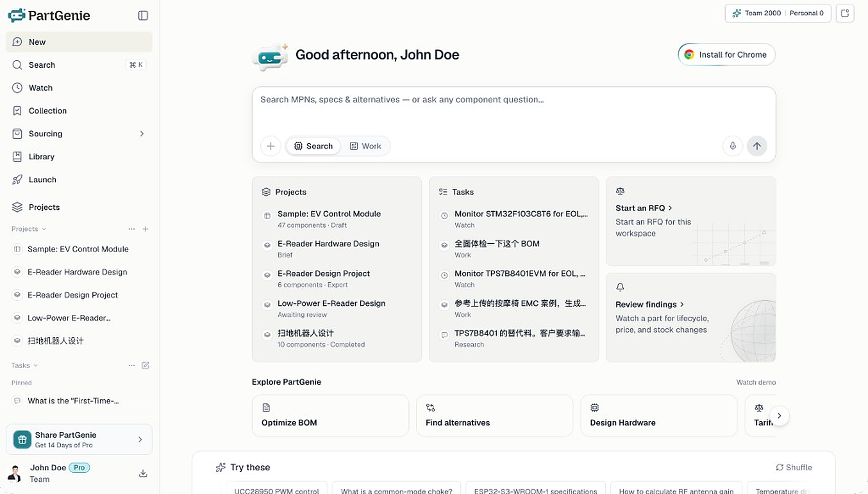The height and width of the screenshot is (494, 868).
Task: Open the Find alternatives card
Action: 494,415
